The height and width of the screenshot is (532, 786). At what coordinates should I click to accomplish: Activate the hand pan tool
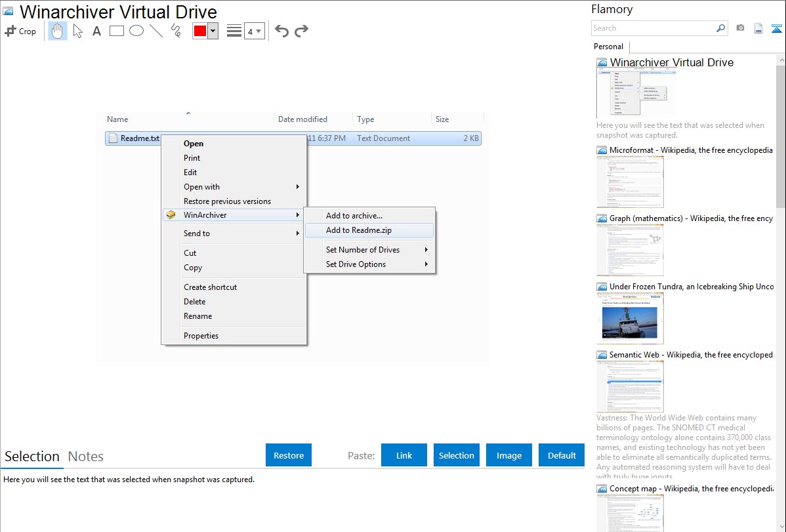pyautogui.click(x=58, y=31)
